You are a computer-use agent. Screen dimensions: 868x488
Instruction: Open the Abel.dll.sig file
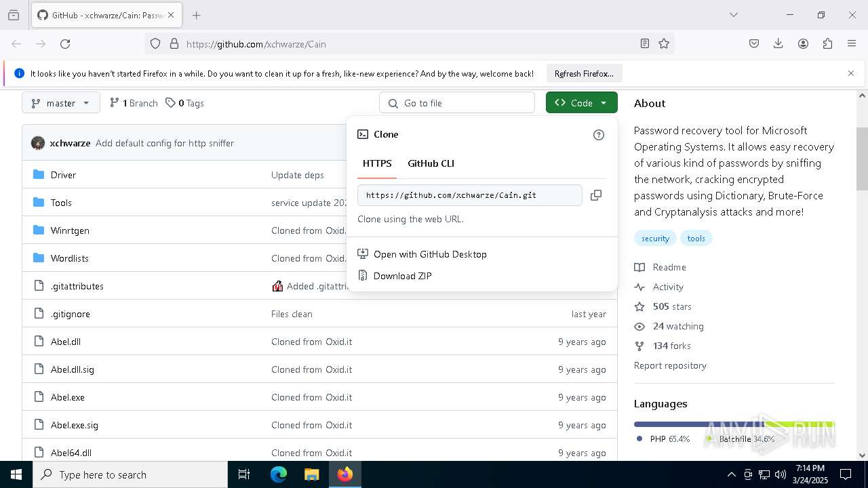point(73,369)
